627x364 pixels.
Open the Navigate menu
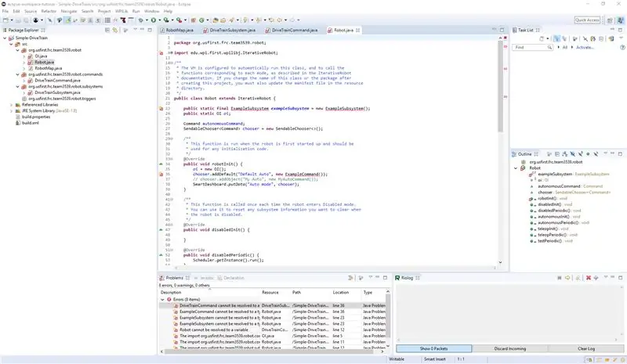pyautogui.click(x=69, y=11)
